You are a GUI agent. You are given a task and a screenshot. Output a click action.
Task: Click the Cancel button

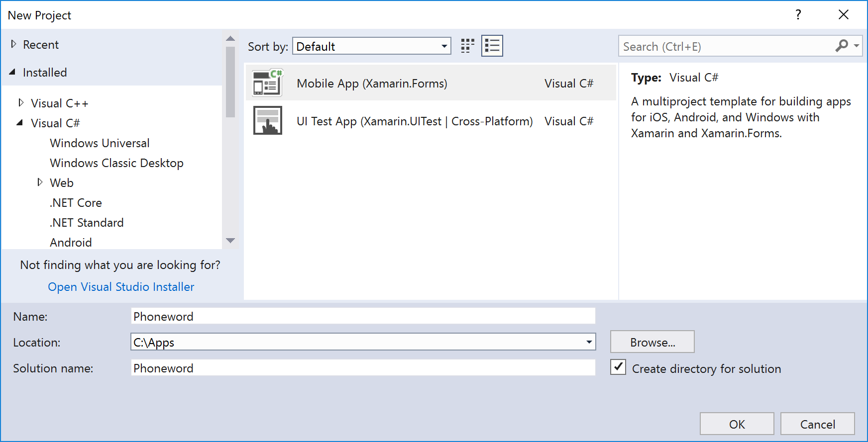817,424
